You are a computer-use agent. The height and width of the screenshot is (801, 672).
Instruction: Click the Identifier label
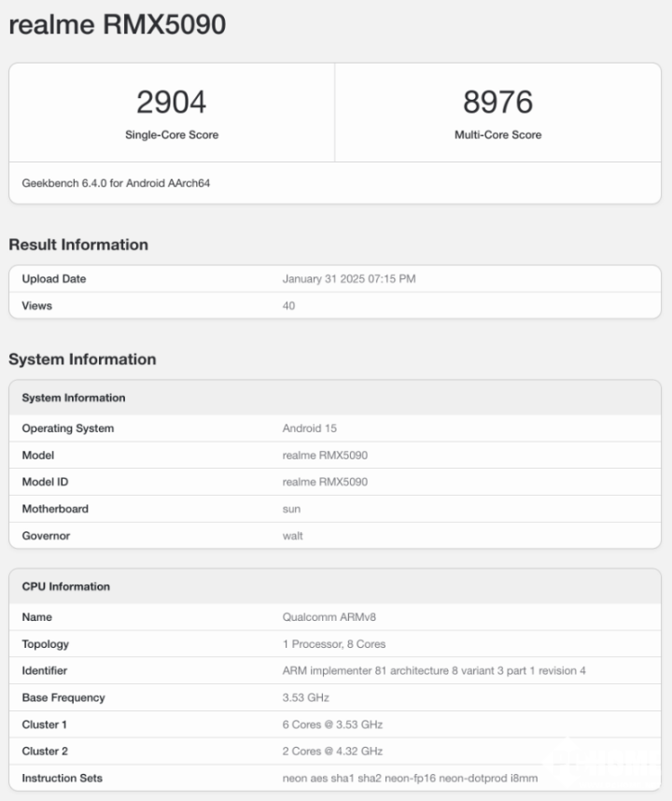(x=45, y=670)
